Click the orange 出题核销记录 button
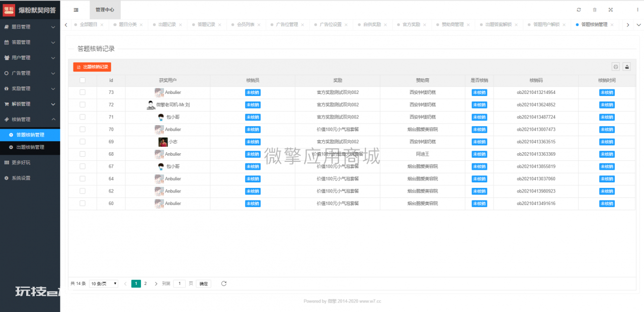 click(x=92, y=67)
